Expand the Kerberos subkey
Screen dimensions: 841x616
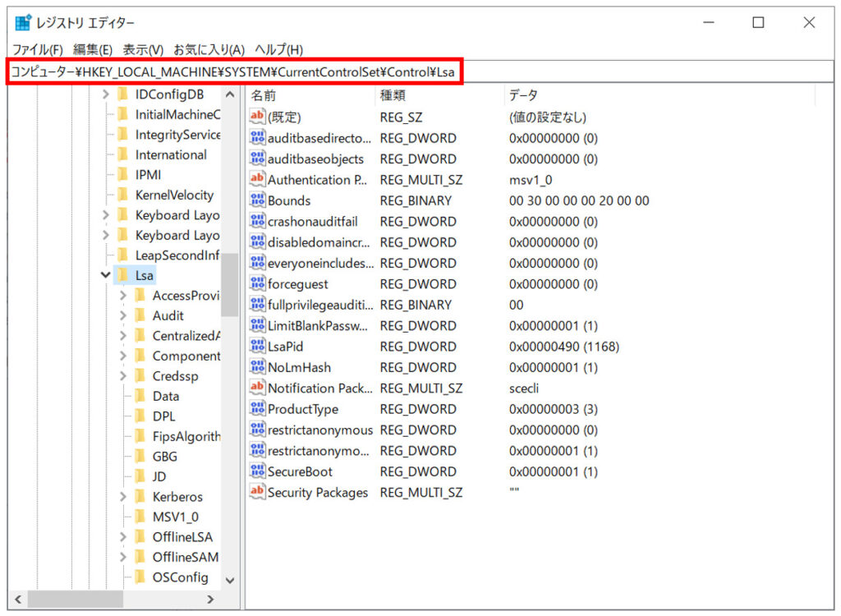click(123, 497)
